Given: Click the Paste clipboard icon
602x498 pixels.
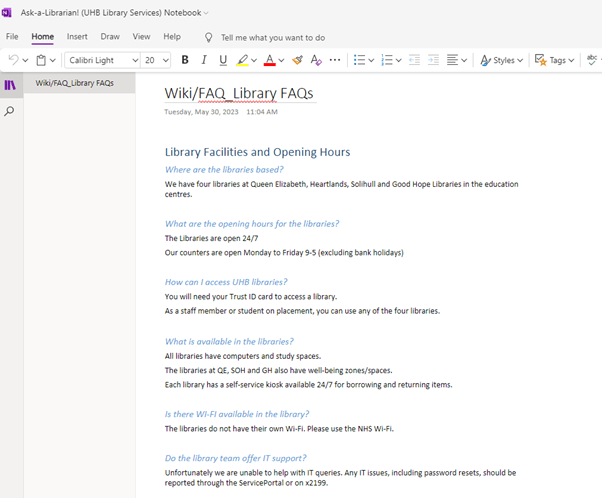Looking at the screenshot, I should click(41, 60).
